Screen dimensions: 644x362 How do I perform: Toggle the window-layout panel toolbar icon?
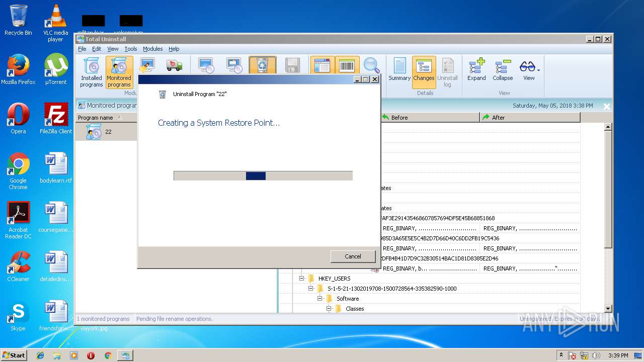point(322,65)
